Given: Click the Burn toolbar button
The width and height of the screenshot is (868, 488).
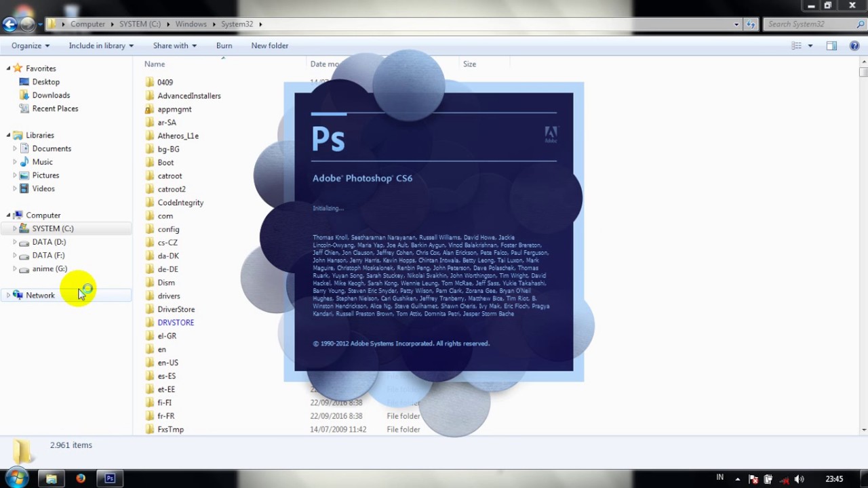Looking at the screenshot, I should pyautogui.click(x=224, y=45).
